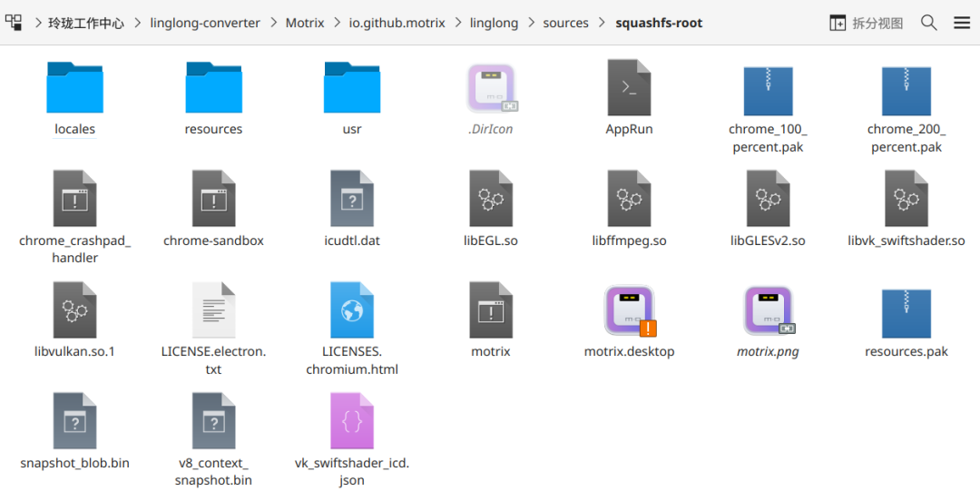Open the locales folder icon
980x501 pixels.
(75, 87)
